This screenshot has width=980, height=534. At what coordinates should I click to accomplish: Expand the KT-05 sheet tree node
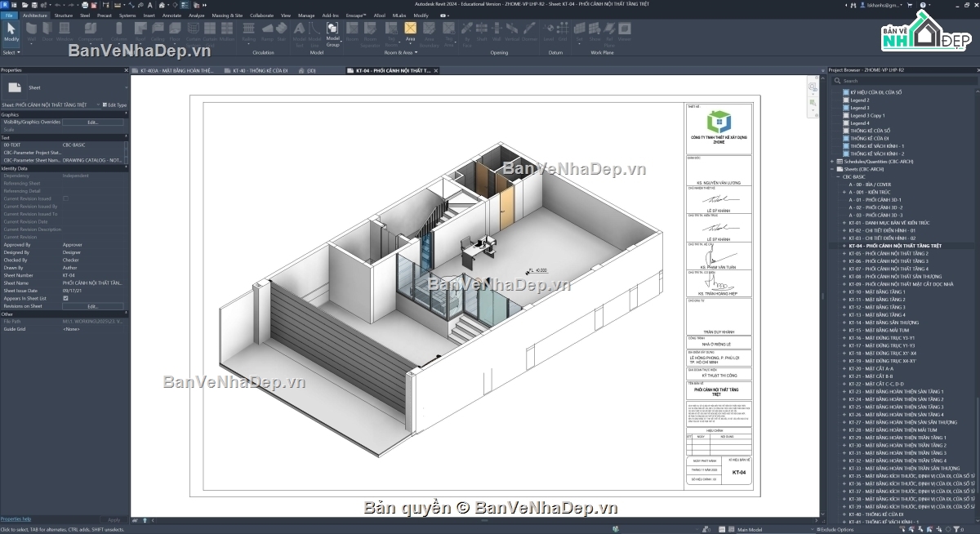pos(844,253)
